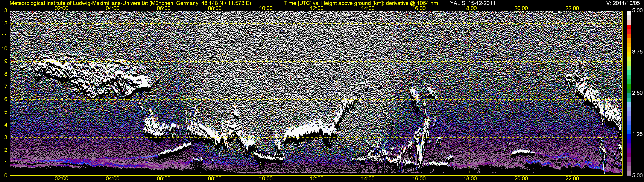Click the '7.' height axis label
This screenshot has height=182, width=644.
(6, 87)
